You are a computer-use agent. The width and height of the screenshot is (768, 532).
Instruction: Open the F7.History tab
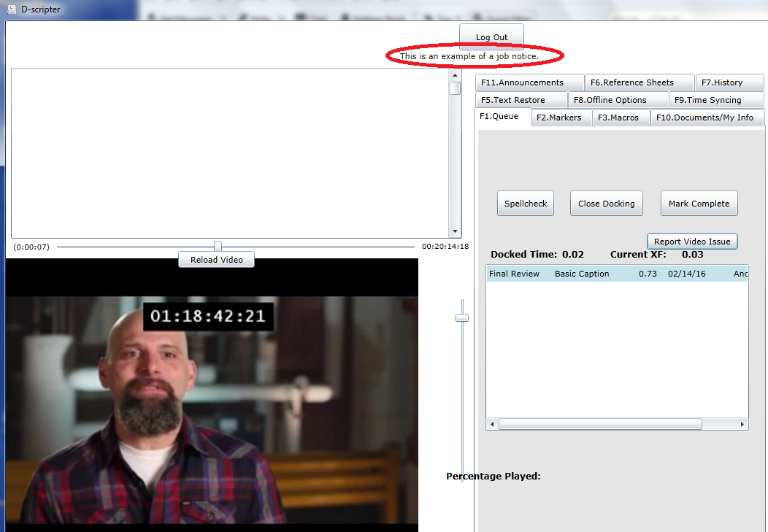[x=729, y=82]
